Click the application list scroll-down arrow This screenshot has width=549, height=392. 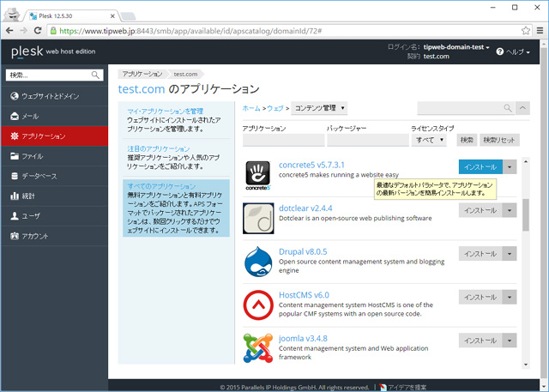coord(526,365)
